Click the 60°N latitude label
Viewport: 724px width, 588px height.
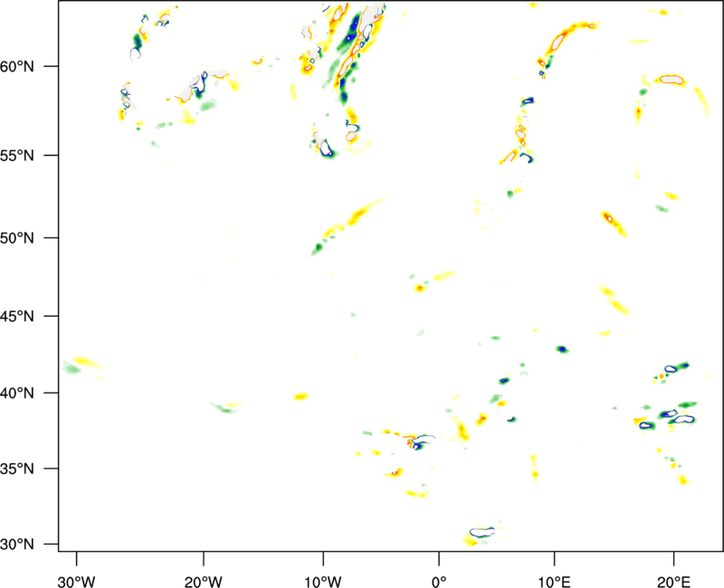click(x=17, y=66)
